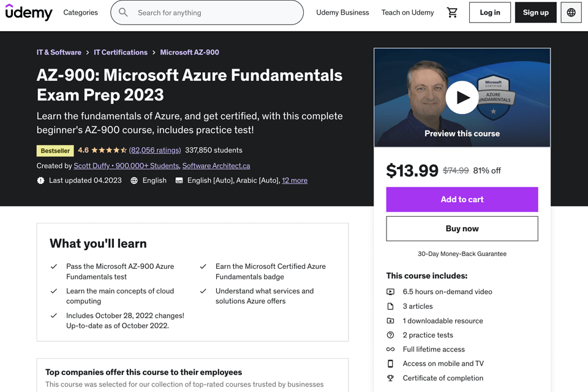Image resolution: width=588 pixels, height=392 pixels.
Task: Play the course preview video
Action: [462, 97]
